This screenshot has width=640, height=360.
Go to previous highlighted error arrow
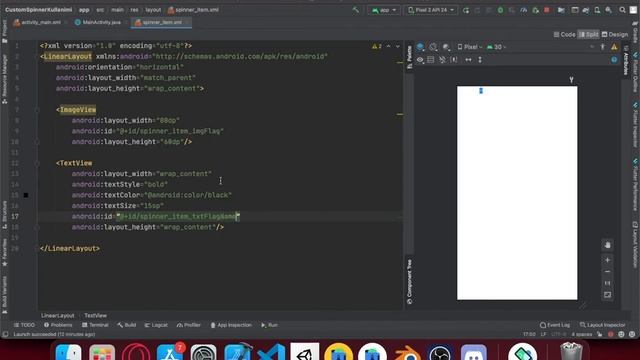(x=388, y=46)
